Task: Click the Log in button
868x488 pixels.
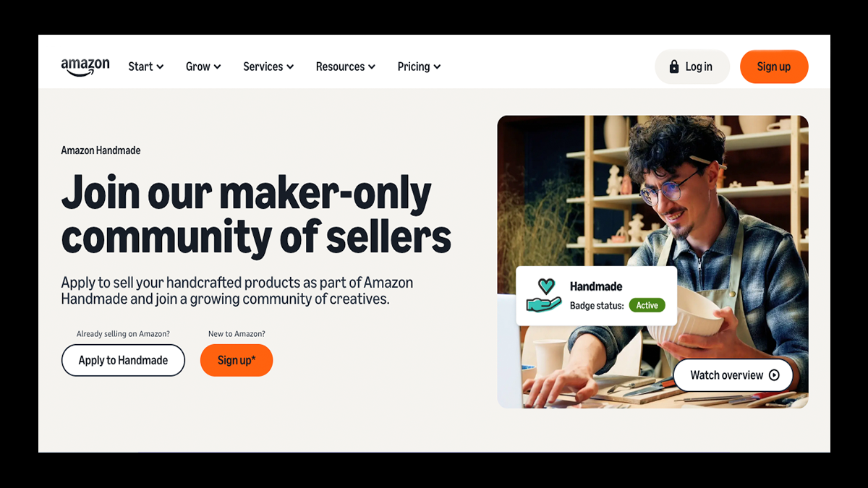Action: coord(692,67)
